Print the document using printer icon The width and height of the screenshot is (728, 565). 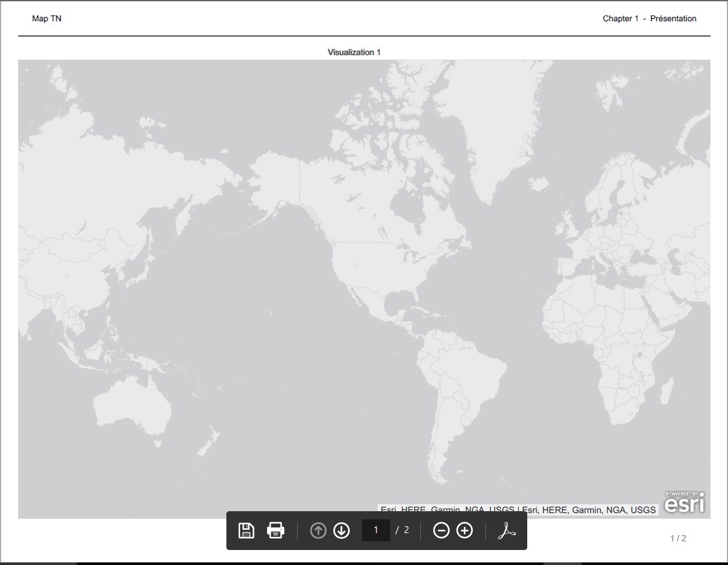(x=275, y=531)
